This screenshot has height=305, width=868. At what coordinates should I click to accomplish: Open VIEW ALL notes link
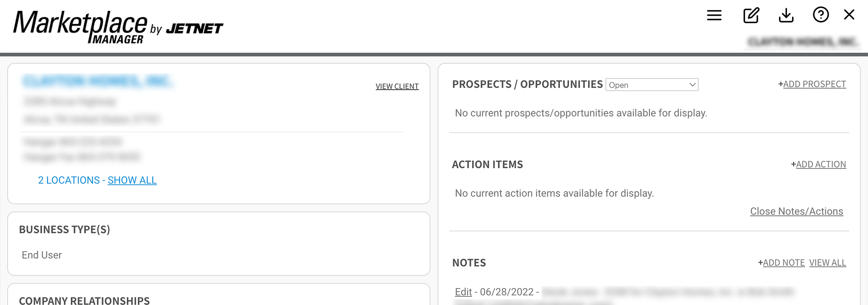tap(827, 262)
